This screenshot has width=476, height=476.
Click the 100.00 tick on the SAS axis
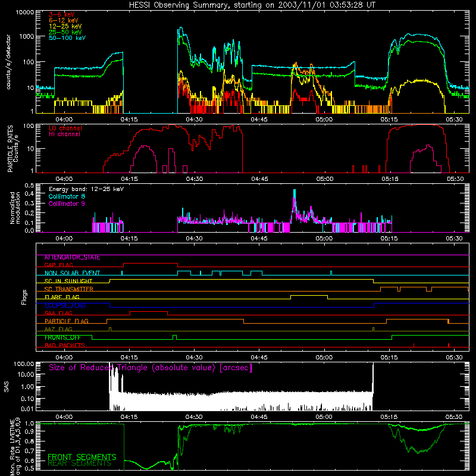point(24,364)
